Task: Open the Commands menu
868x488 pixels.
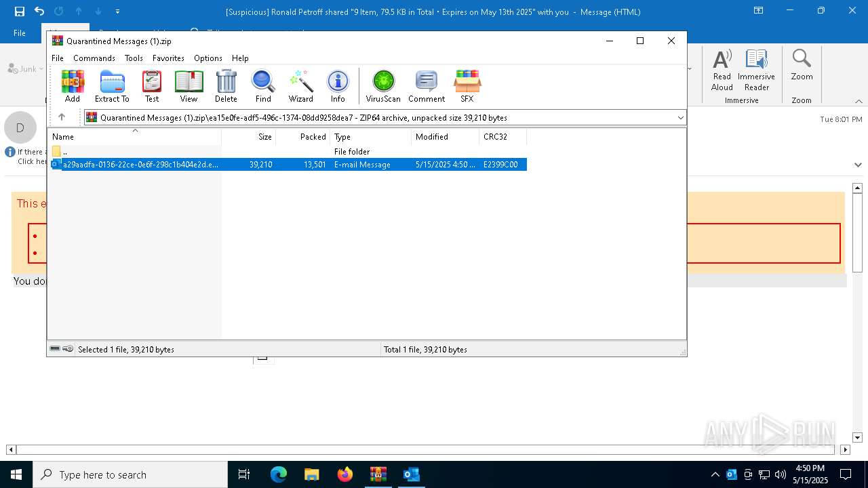Action: point(94,58)
